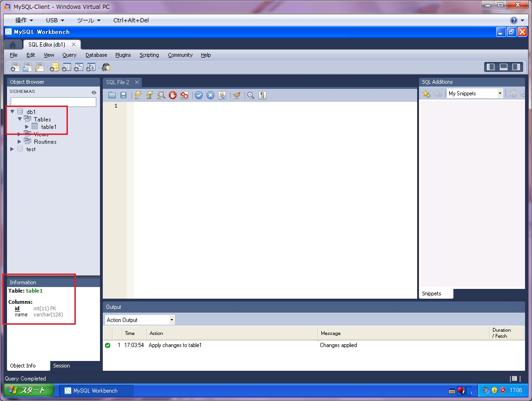Open the Help menu

[206, 55]
